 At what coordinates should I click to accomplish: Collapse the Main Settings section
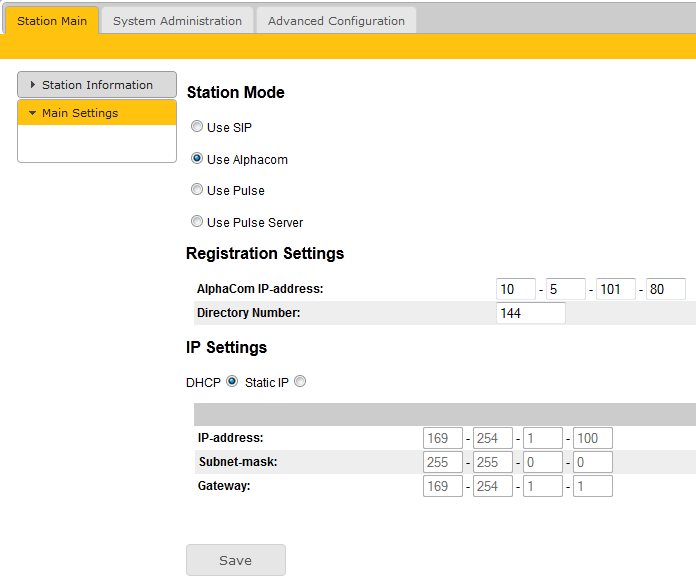97,113
